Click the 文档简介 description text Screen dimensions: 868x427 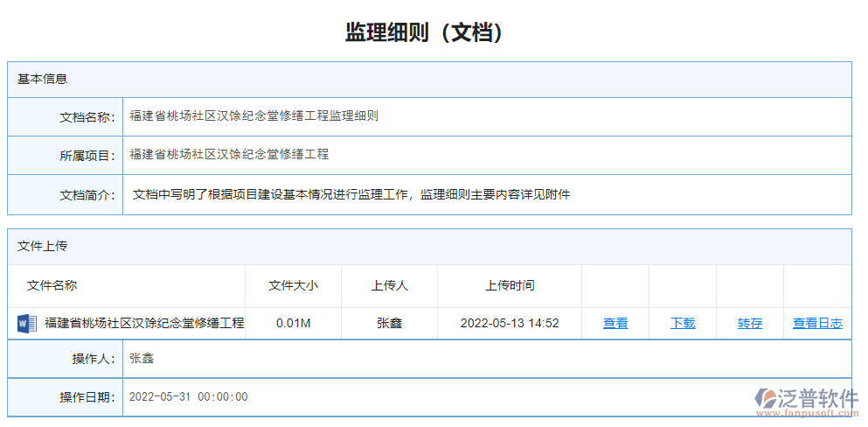click(x=351, y=194)
